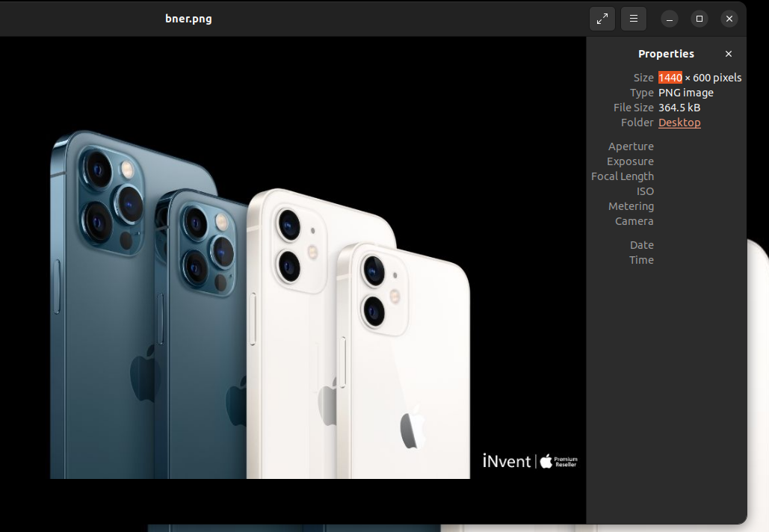Click the highlighted 1440 width value

coord(670,78)
